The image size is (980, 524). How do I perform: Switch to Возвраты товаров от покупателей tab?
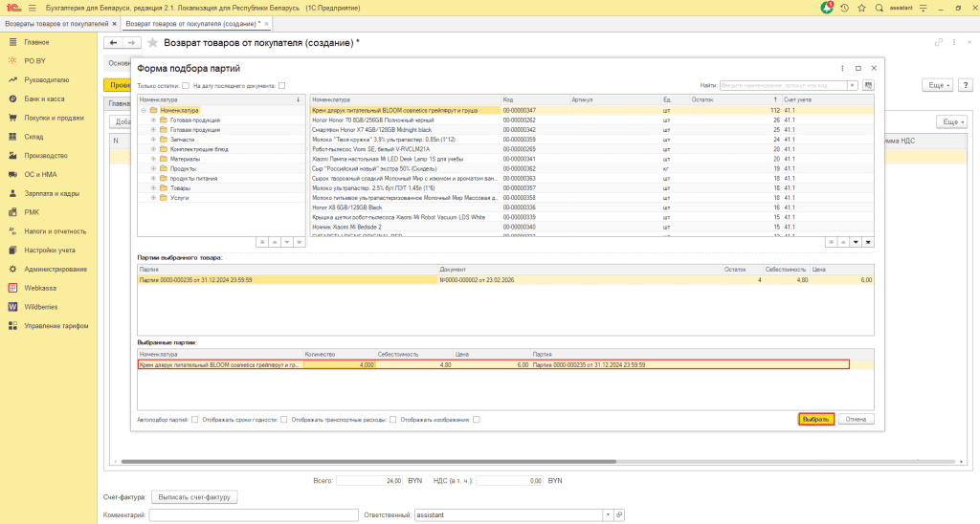[56, 23]
